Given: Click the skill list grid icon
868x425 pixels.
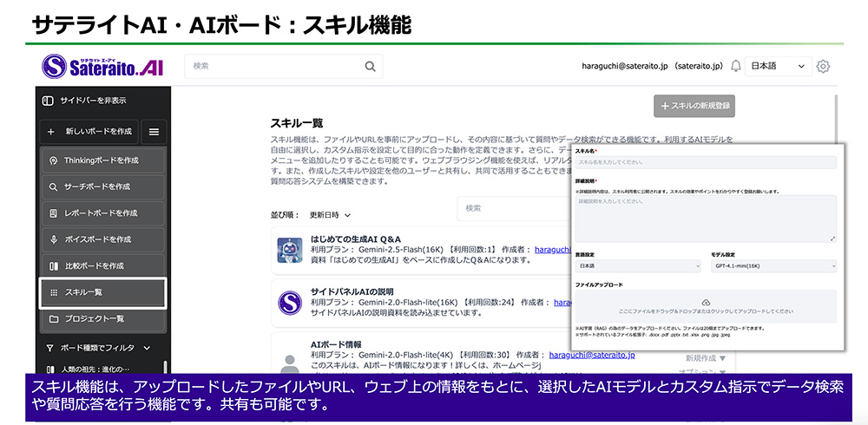Looking at the screenshot, I should point(54,292).
